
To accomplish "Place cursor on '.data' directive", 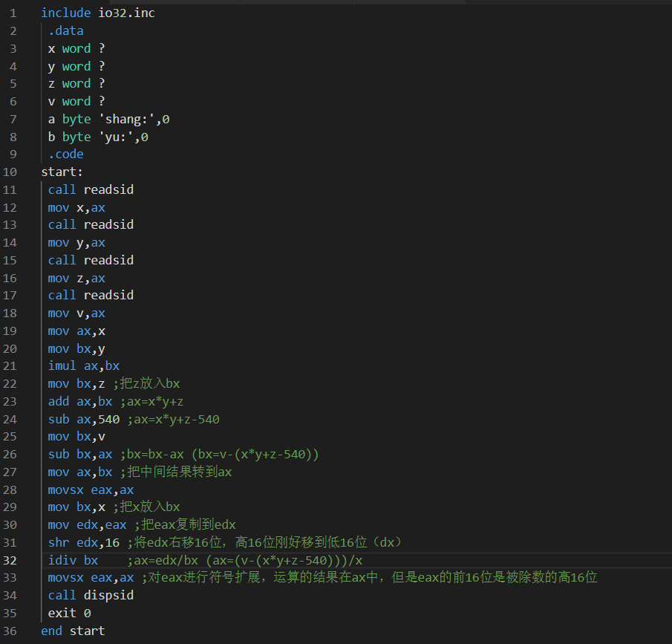I will (x=65, y=31).
